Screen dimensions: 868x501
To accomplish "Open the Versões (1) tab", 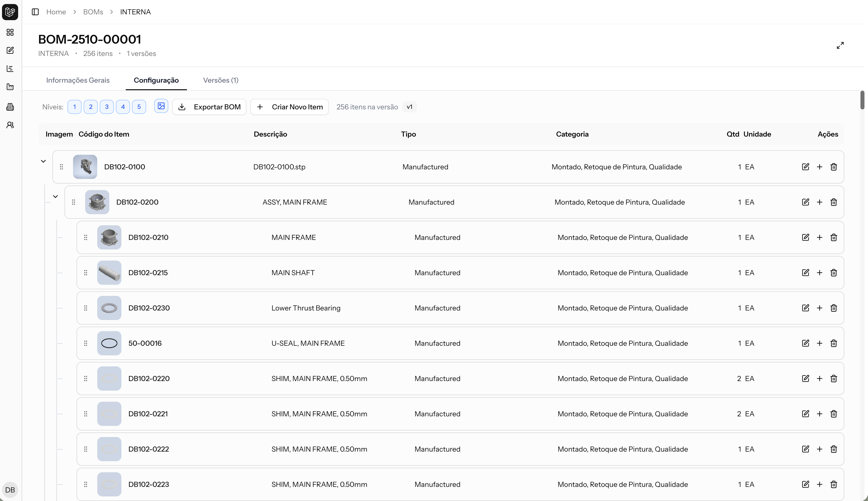I will (x=220, y=80).
